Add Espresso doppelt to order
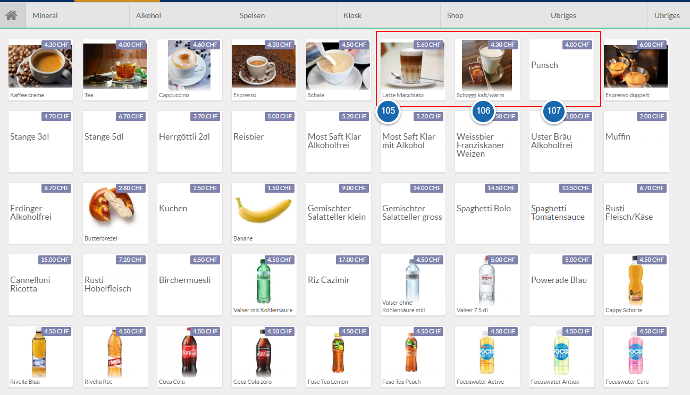This screenshot has height=395, width=690. pos(636,69)
